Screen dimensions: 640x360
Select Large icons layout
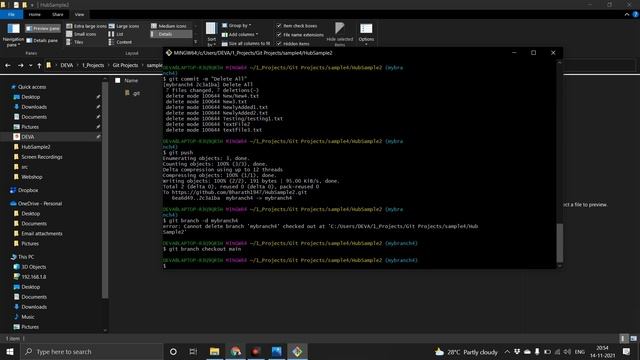(x=124, y=26)
